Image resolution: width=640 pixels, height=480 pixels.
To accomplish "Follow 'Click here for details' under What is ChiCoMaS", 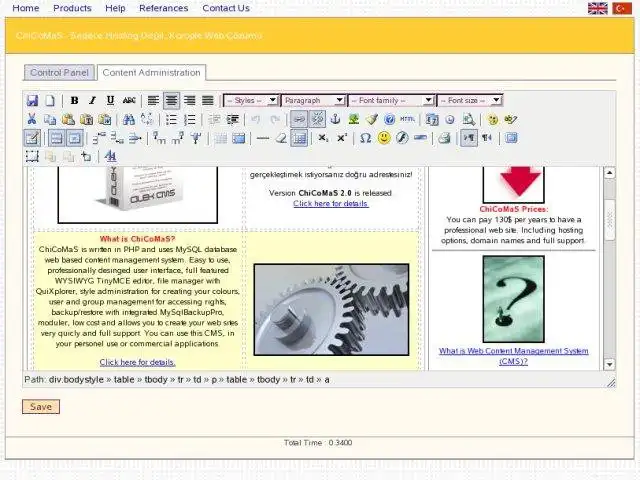I will [138, 362].
